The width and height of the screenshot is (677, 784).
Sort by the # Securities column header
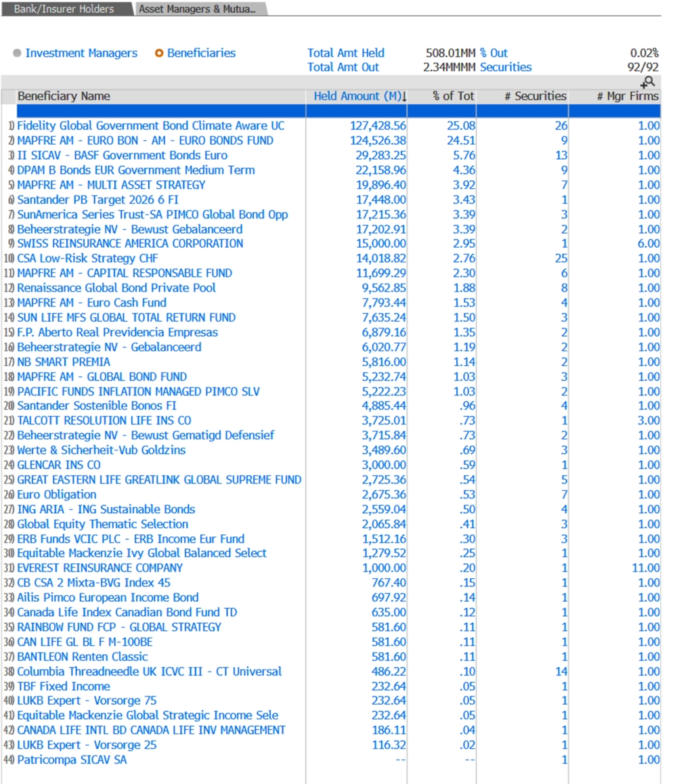click(535, 96)
